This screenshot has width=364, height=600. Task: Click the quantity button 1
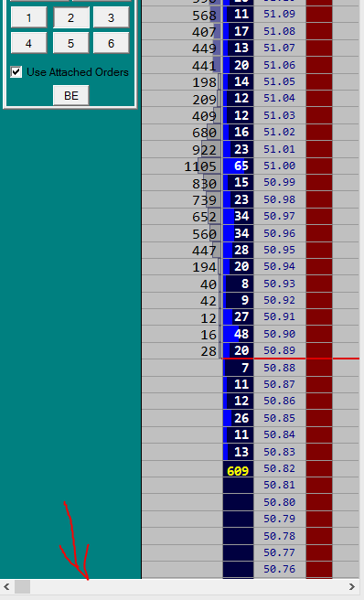[x=28, y=17]
